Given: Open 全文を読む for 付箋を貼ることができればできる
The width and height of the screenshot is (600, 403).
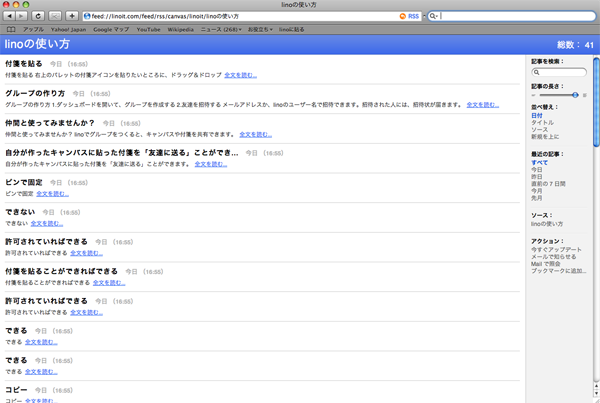Looking at the screenshot, I should (x=109, y=282).
